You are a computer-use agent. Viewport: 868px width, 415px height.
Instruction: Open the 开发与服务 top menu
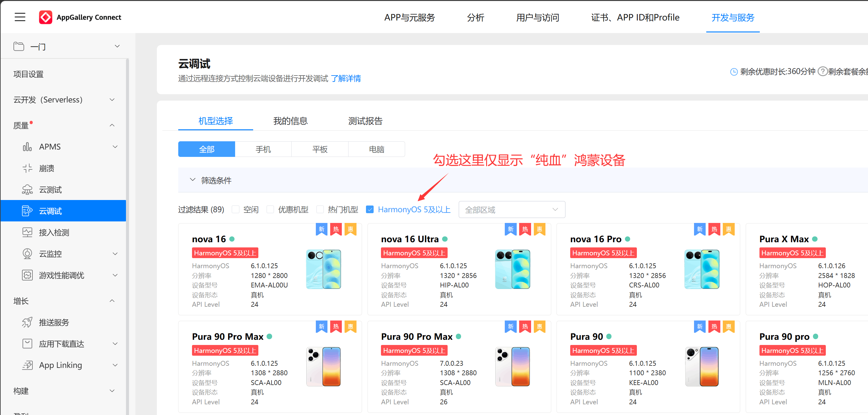[733, 17]
